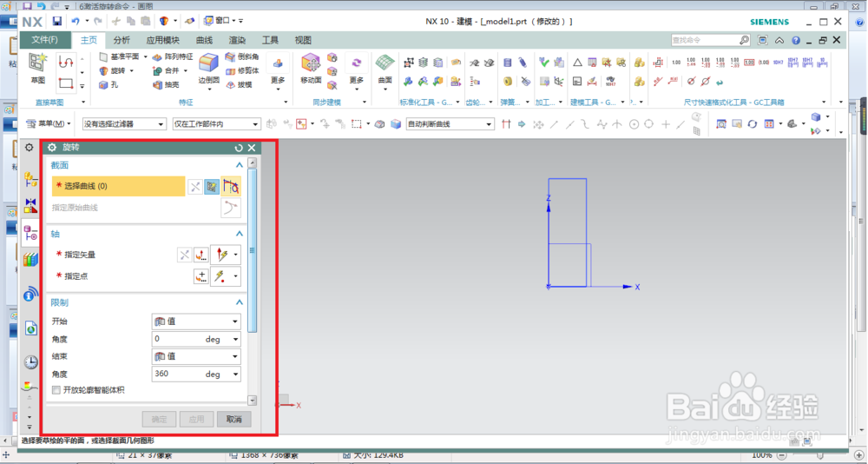Click the Revolve dialog scrollbar down arrow
Image resolution: width=868 pixels, height=464 pixels.
[253, 401]
